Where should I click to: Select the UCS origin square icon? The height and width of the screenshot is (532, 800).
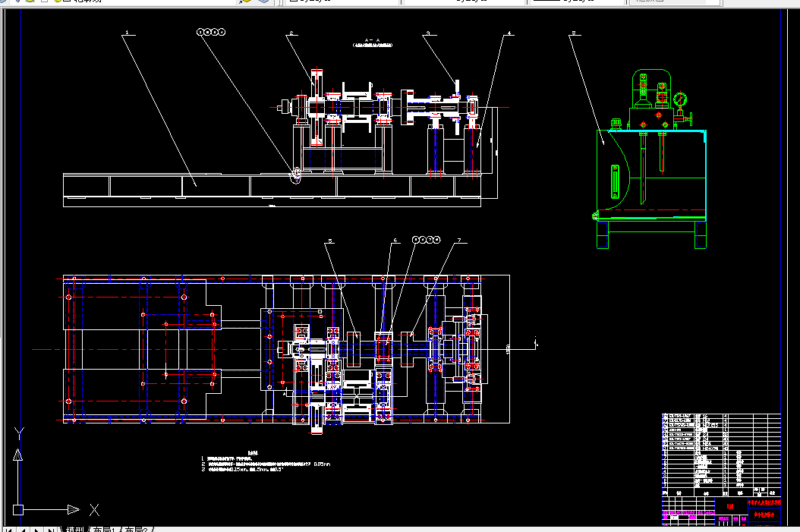(18, 509)
